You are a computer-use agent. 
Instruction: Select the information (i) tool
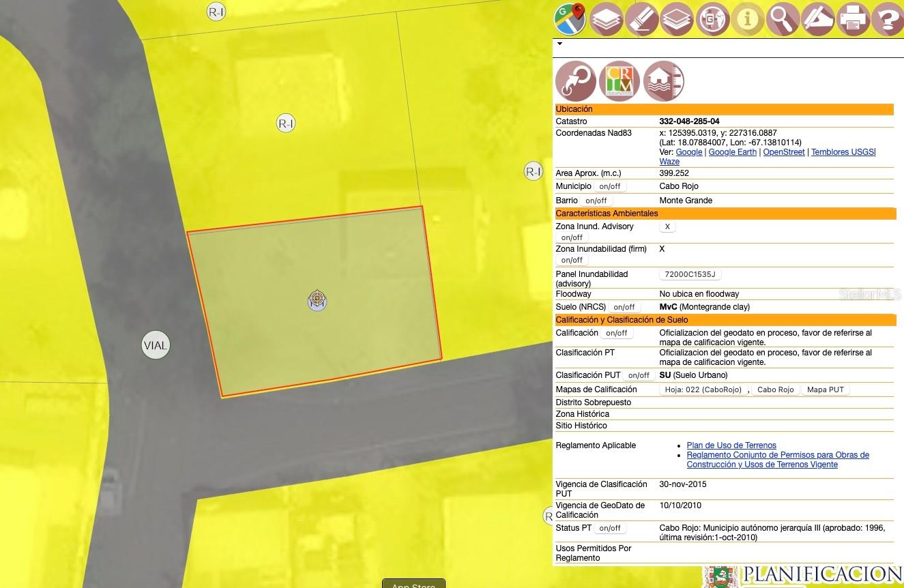click(748, 19)
